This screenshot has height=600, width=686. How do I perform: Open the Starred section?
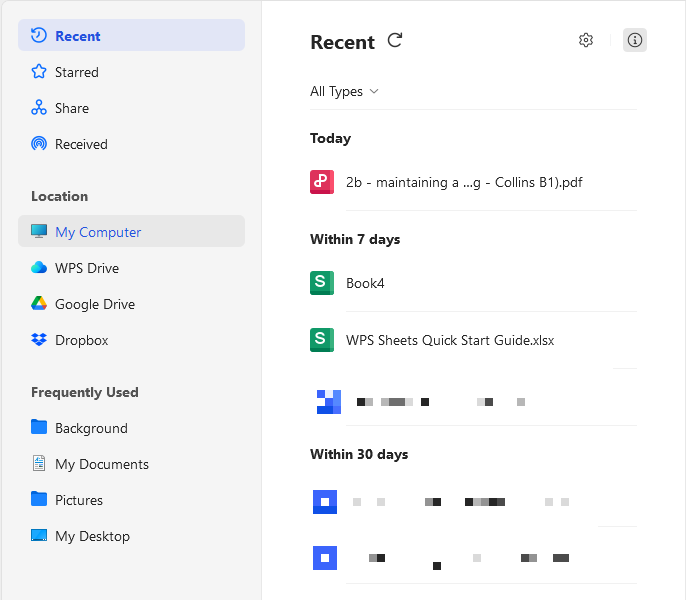point(76,72)
